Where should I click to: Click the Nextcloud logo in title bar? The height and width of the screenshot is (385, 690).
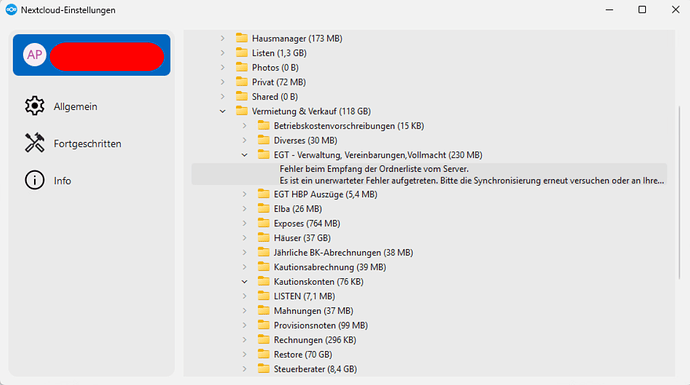coord(11,10)
